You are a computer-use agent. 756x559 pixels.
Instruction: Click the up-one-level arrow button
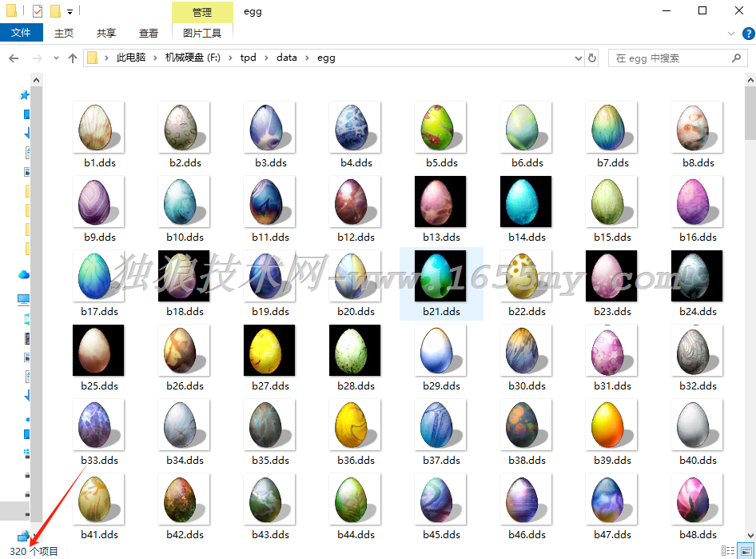[73, 58]
